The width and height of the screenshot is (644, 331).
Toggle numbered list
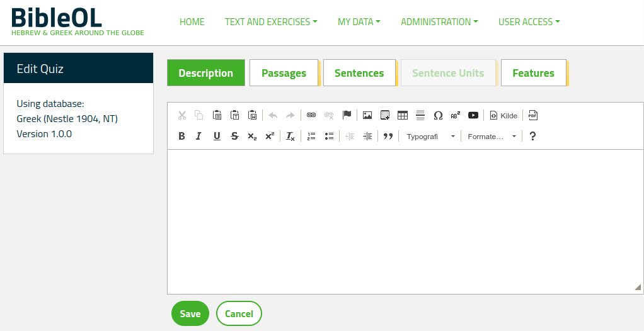pyautogui.click(x=311, y=136)
